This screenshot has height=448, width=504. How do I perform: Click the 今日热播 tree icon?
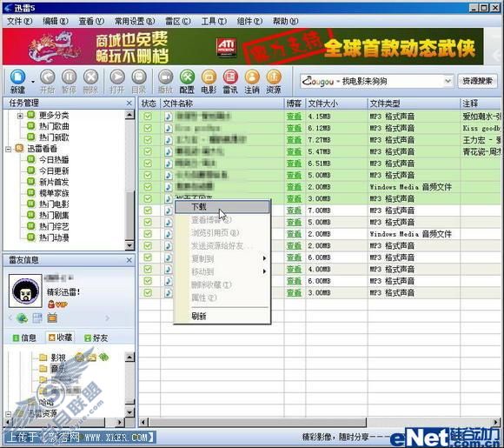31,159
